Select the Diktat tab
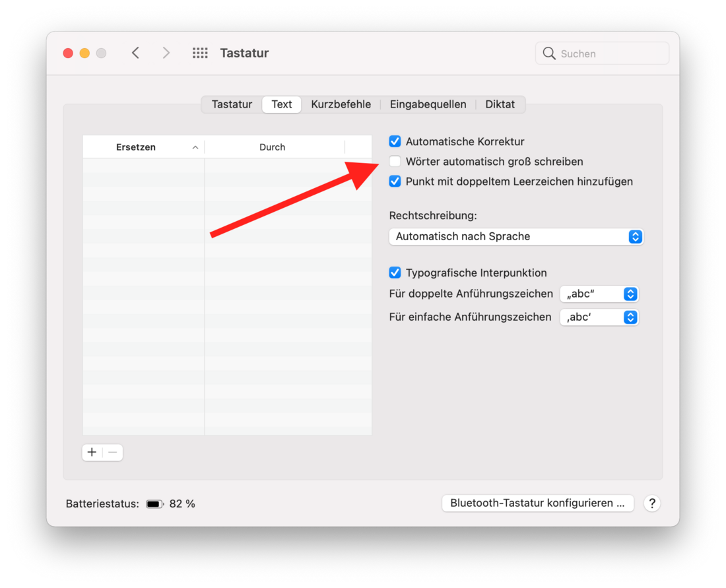Viewport: 726px width, 588px height. 500,104
